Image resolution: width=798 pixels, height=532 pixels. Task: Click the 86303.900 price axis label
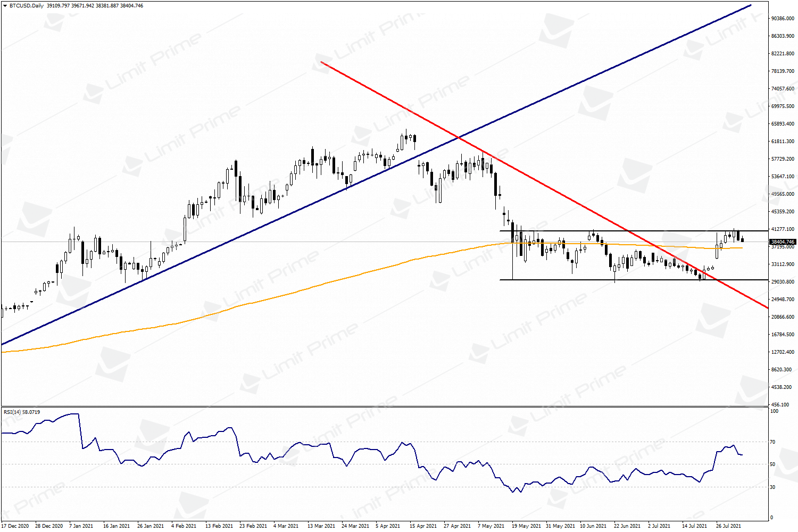(x=783, y=36)
